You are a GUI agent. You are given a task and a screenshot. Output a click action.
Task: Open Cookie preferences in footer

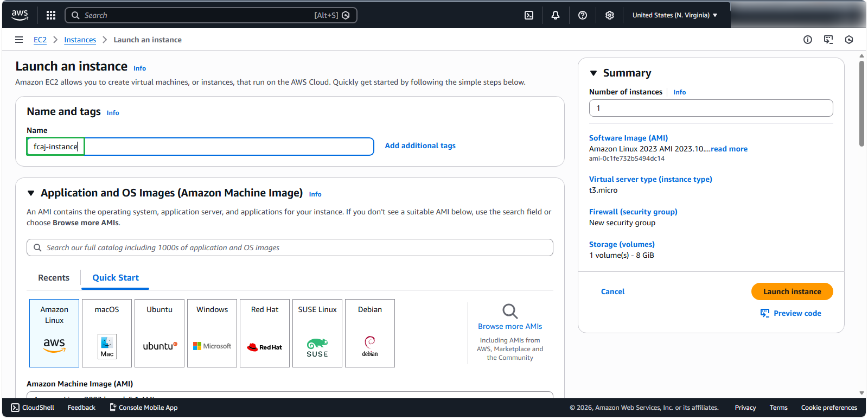[829, 408]
